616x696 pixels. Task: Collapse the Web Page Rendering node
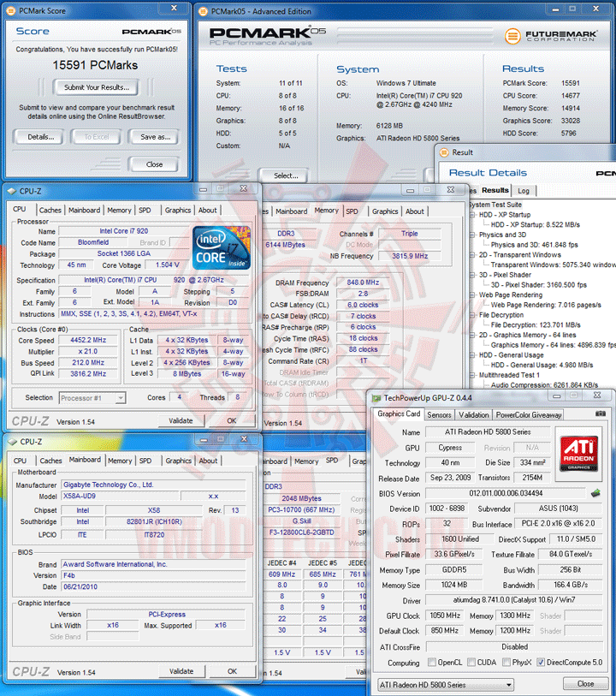click(473, 294)
